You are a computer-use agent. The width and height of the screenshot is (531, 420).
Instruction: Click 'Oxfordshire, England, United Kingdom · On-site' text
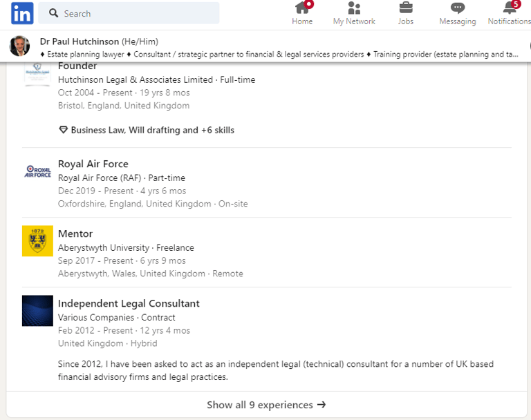tap(153, 204)
